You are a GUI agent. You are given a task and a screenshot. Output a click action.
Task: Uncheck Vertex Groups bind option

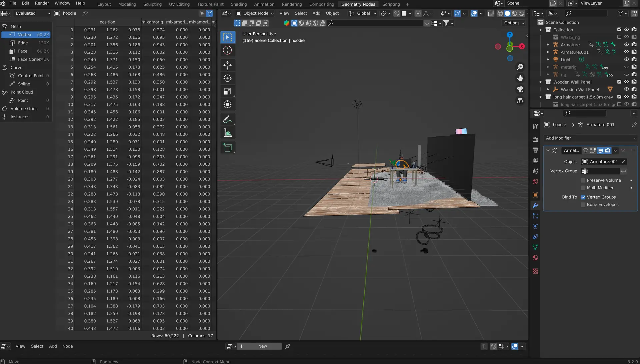click(x=583, y=197)
